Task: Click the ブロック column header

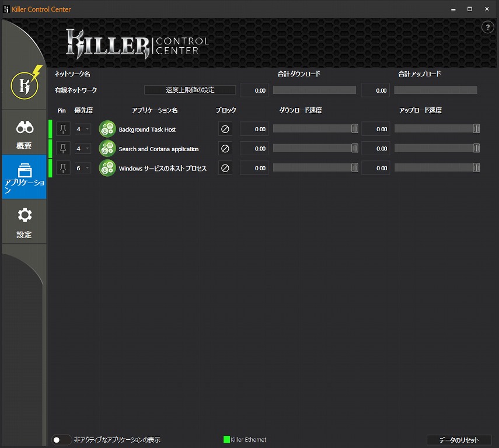Action: click(x=226, y=110)
